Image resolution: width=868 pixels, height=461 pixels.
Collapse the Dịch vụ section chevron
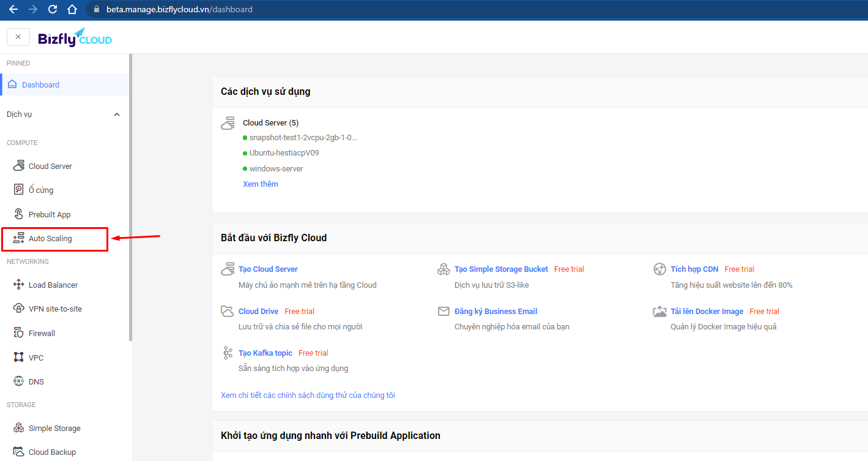(117, 114)
